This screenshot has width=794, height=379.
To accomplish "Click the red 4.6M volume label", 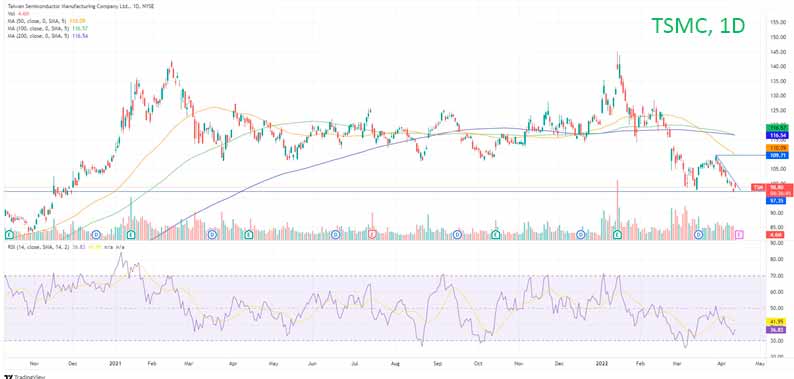I will (775, 235).
